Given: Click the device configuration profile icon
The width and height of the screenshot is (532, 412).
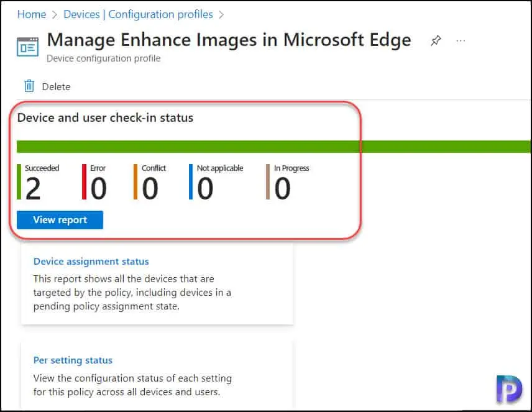Looking at the screenshot, I should click(27, 47).
